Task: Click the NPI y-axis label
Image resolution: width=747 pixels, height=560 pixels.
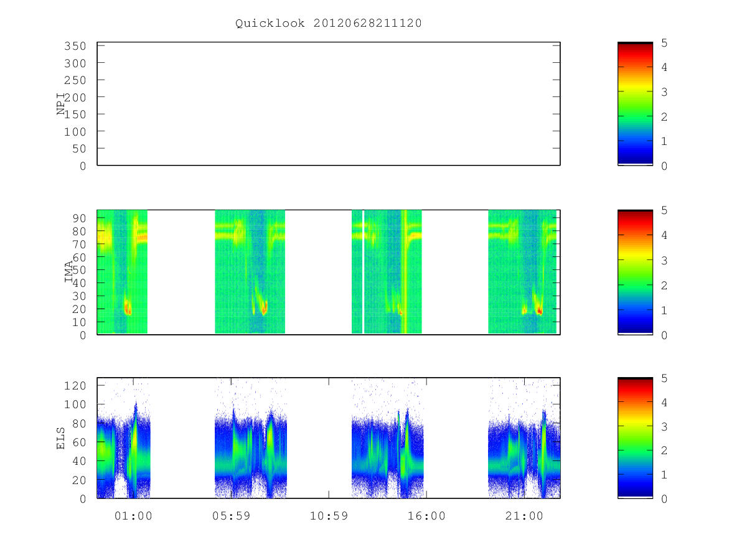Action: click(x=61, y=104)
